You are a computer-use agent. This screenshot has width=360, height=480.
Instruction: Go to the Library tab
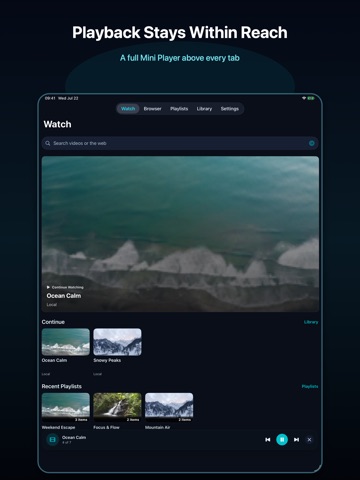(x=204, y=109)
